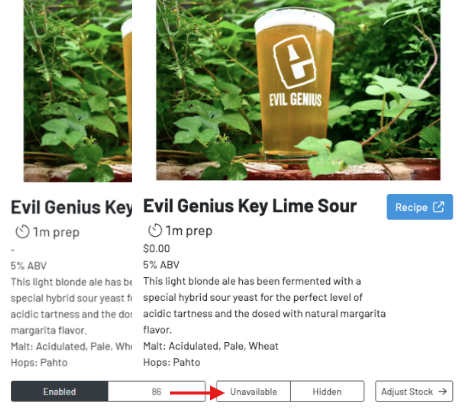Select the Enabled status option
460x410 pixels.
tap(59, 391)
